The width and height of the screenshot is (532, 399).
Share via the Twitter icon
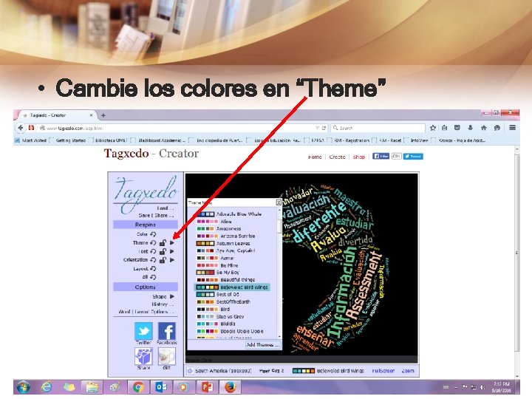point(143,331)
